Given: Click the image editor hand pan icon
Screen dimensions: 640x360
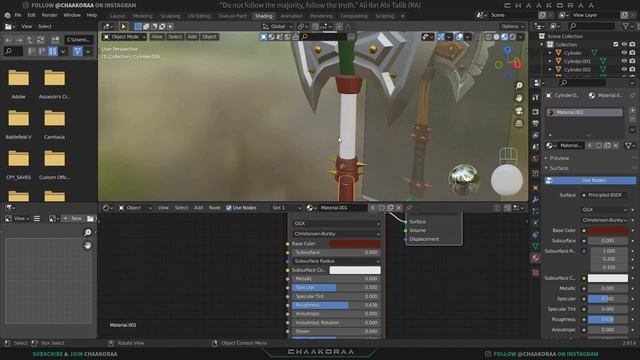Looking at the screenshot, I should coord(87,245).
